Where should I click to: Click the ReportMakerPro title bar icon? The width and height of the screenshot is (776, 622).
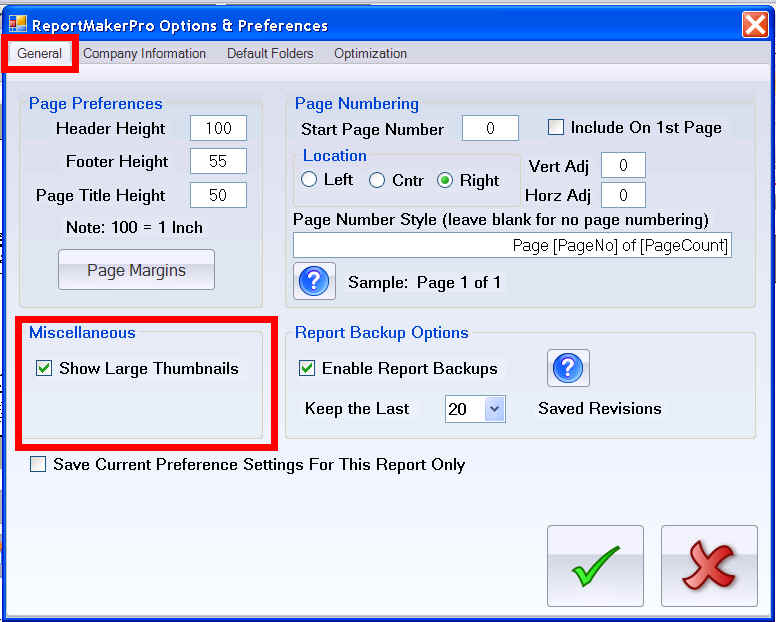click(17, 25)
